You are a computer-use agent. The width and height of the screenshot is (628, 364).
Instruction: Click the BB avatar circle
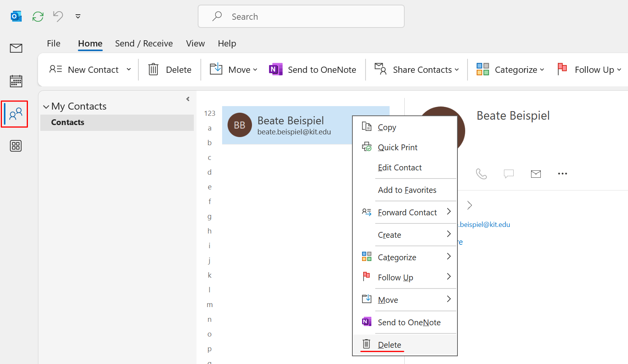[x=240, y=125]
